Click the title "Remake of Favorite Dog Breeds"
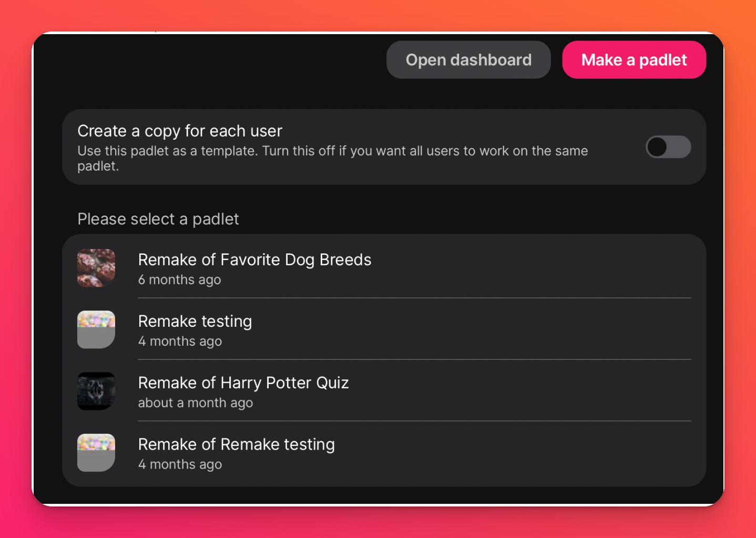The width and height of the screenshot is (756, 538). [x=255, y=259]
